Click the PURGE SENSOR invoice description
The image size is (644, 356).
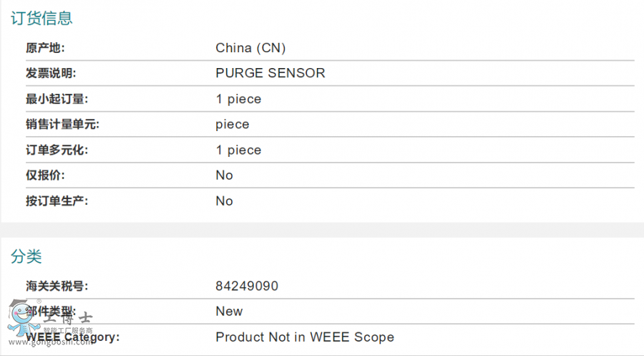270,73
